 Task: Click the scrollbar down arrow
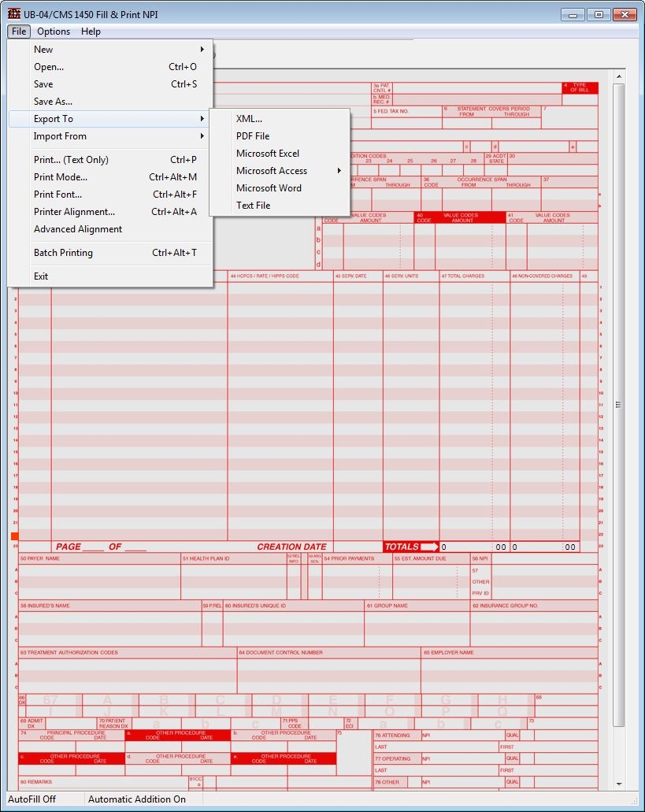click(619, 784)
